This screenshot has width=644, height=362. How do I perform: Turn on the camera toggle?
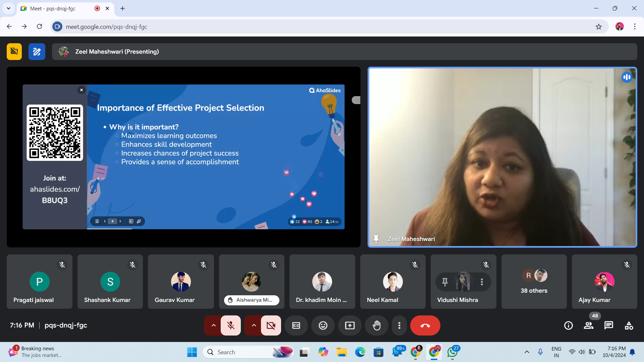pyautogui.click(x=271, y=325)
